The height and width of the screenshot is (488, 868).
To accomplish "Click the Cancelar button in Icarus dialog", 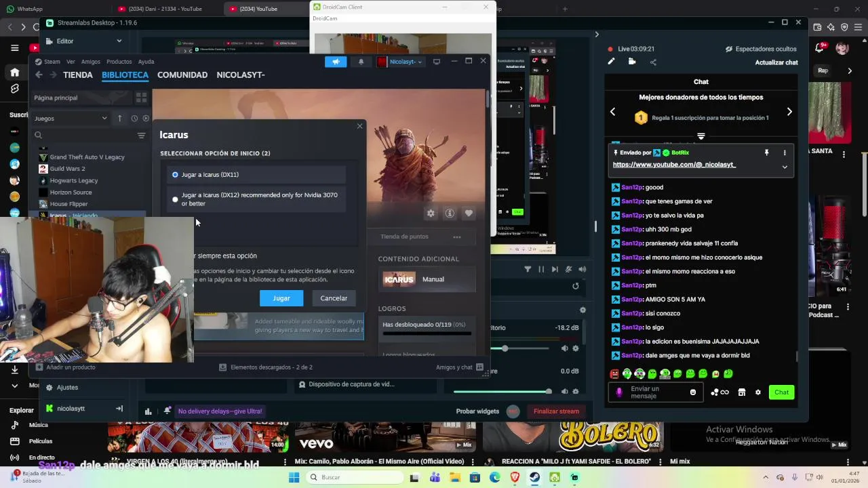I will [334, 298].
